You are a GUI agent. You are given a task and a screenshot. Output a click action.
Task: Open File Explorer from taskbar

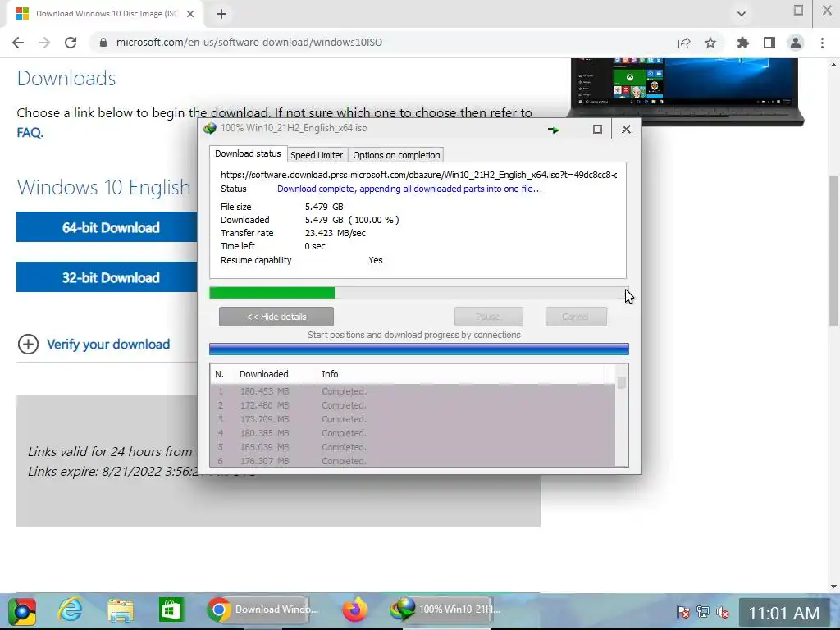coord(121,610)
